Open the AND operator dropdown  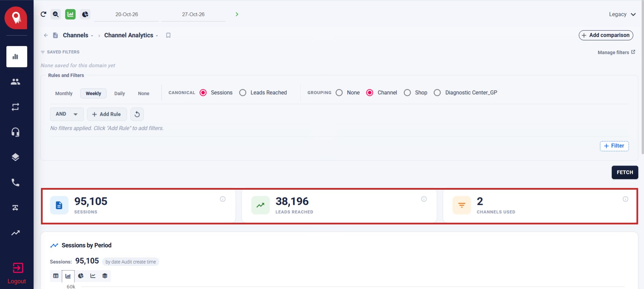tap(67, 114)
